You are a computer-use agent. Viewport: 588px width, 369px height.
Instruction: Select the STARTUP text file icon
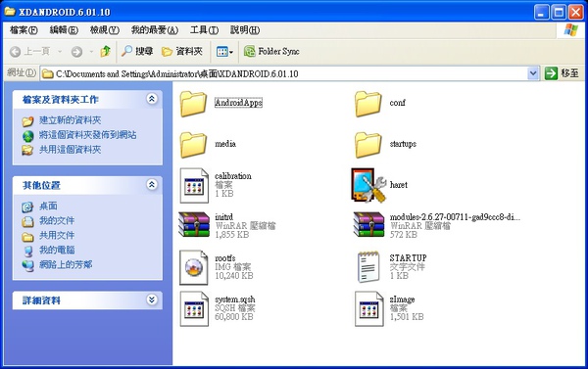(368, 267)
